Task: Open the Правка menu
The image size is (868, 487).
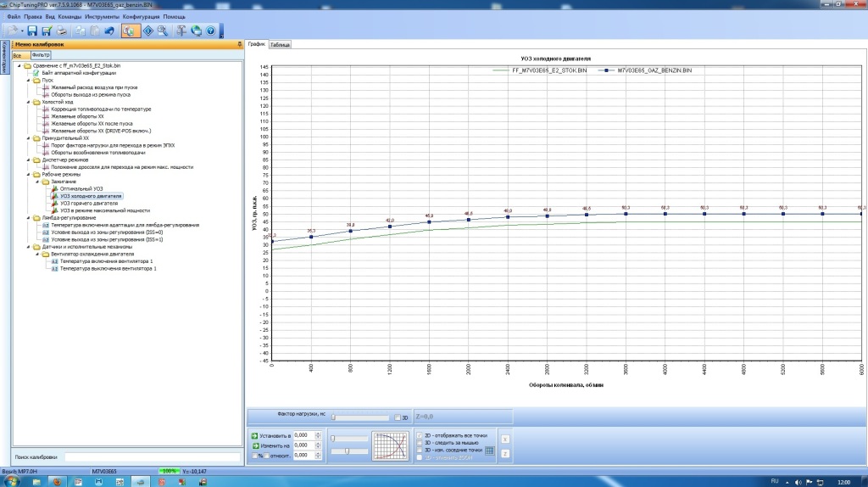Action: tap(33, 17)
